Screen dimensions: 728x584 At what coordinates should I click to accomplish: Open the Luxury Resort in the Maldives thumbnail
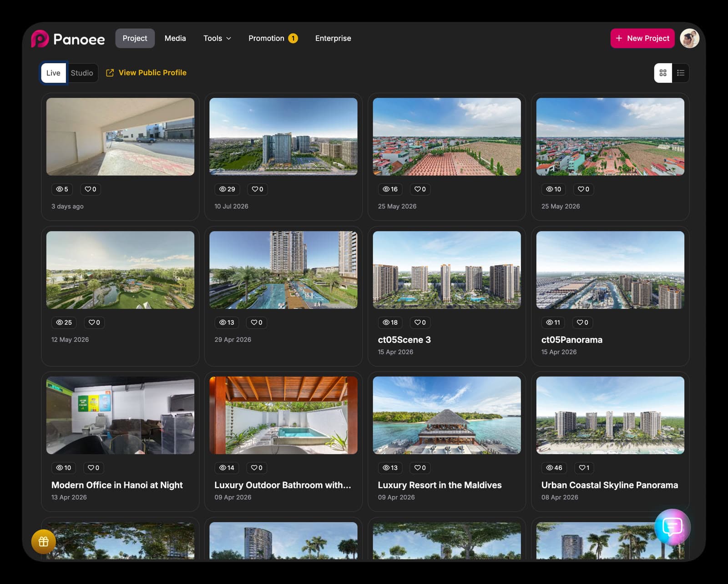point(447,415)
